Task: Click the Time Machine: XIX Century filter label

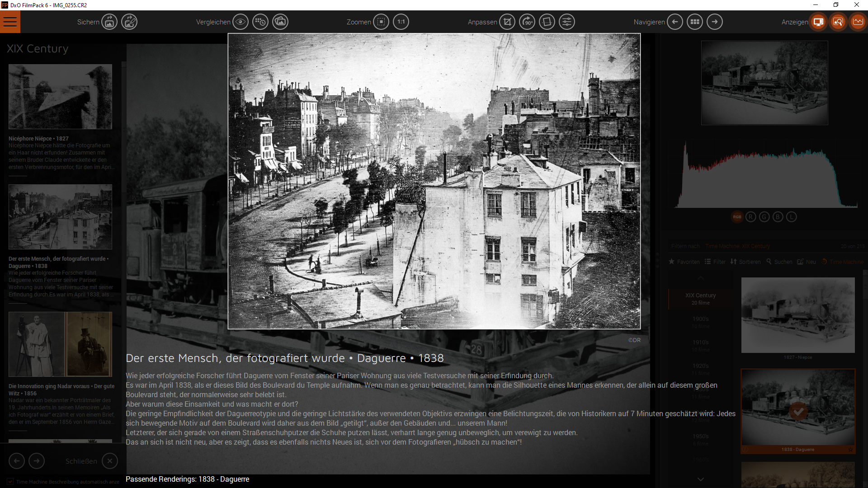Action: (737, 246)
